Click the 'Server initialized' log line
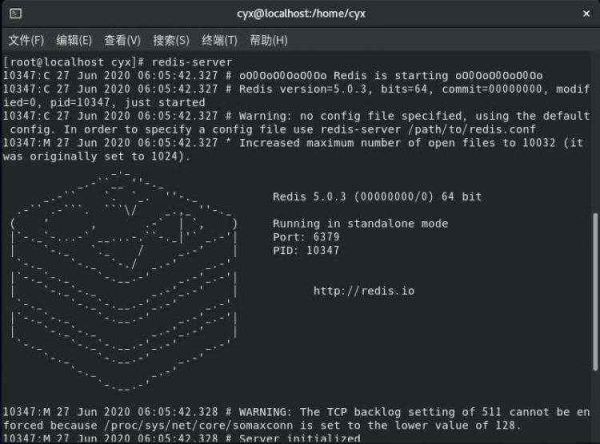Screen dimensions: 600x444 pos(182,438)
